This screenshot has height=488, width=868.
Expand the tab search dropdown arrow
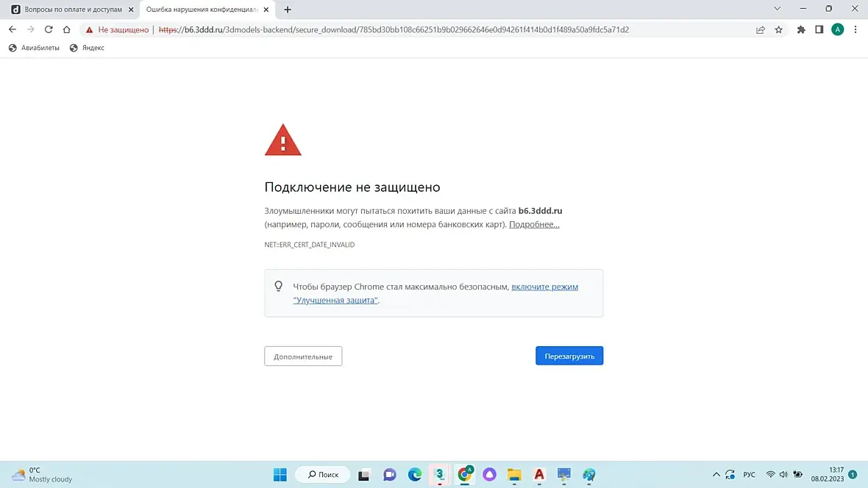[778, 8]
